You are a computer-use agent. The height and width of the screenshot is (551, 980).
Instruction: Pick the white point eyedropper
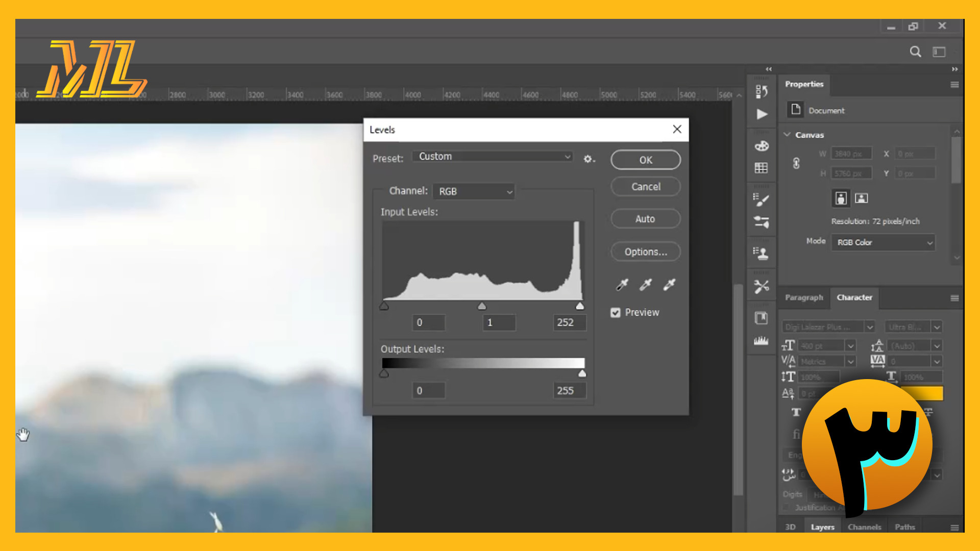[669, 285]
